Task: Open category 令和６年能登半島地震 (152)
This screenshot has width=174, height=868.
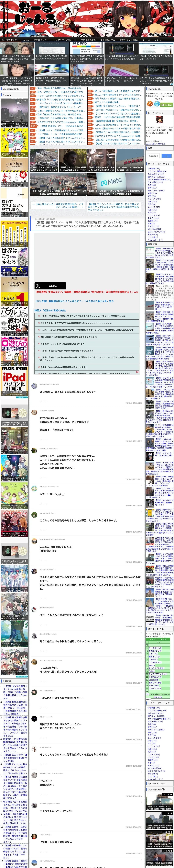Action: click(x=159, y=180)
